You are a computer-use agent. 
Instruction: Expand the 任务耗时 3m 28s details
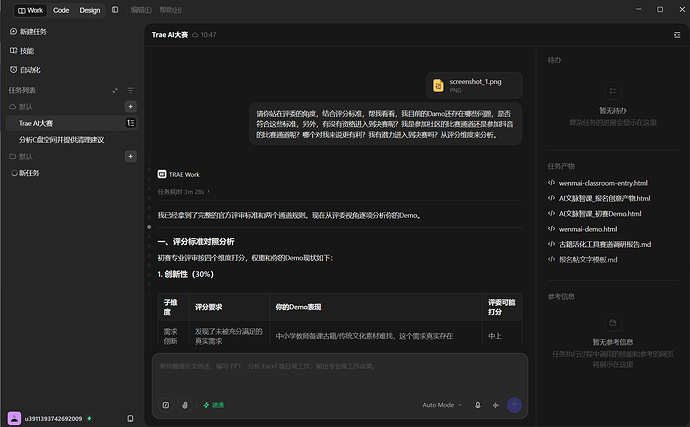pyautogui.click(x=184, y=192)
